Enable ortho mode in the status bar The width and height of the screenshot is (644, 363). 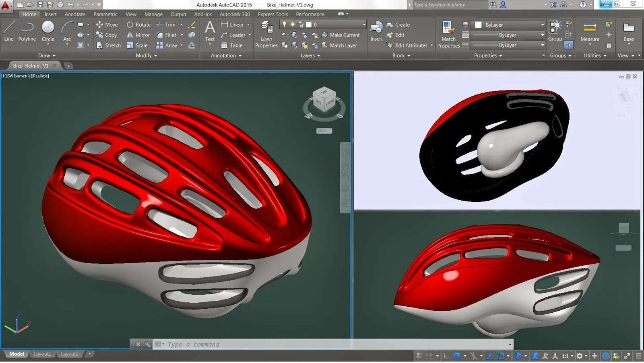tap(446, 356)
